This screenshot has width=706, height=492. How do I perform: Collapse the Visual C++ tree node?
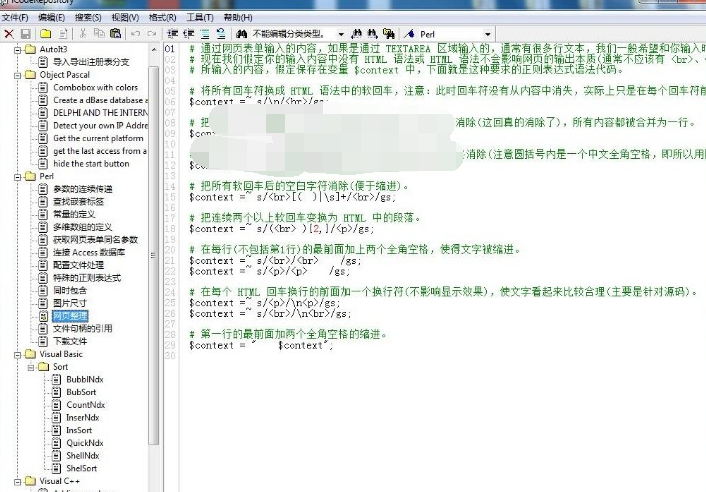[x=18, y=482]
